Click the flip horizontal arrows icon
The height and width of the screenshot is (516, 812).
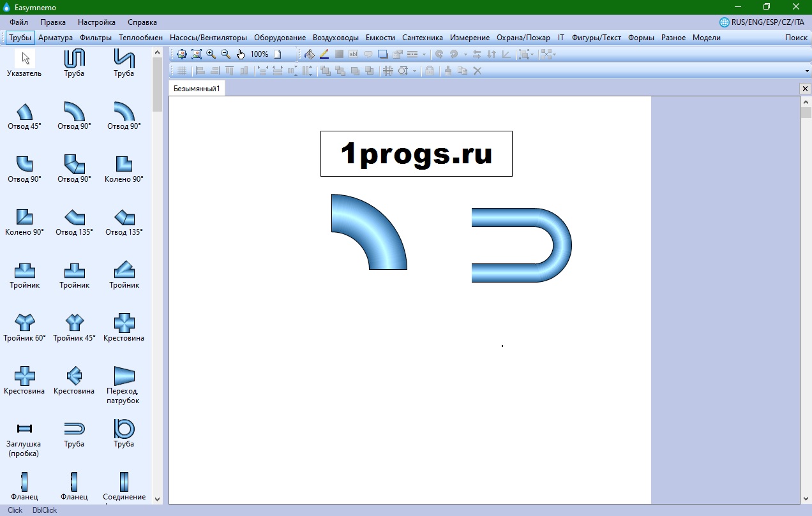477,54
